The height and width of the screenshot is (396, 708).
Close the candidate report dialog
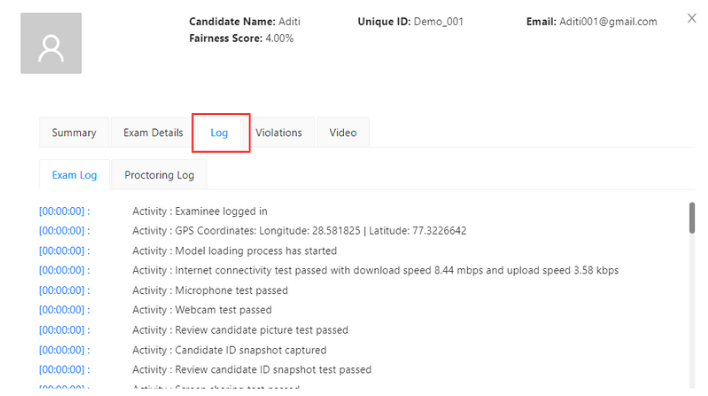(x=691, y=18)
